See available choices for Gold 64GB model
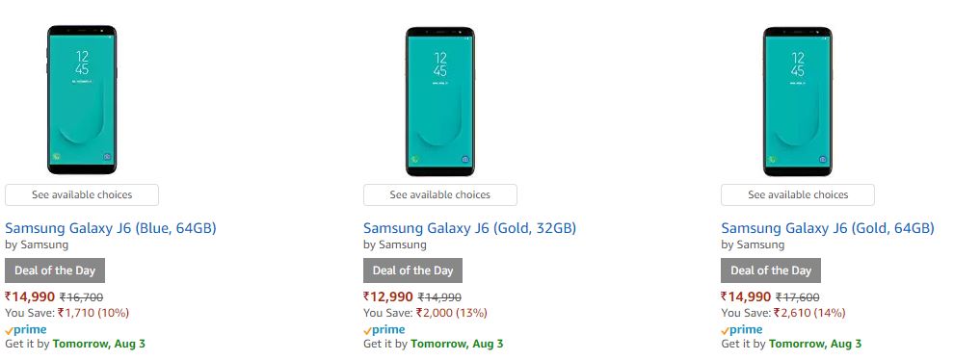The height and width of the screenshot is (360, 980). (798, 194)
